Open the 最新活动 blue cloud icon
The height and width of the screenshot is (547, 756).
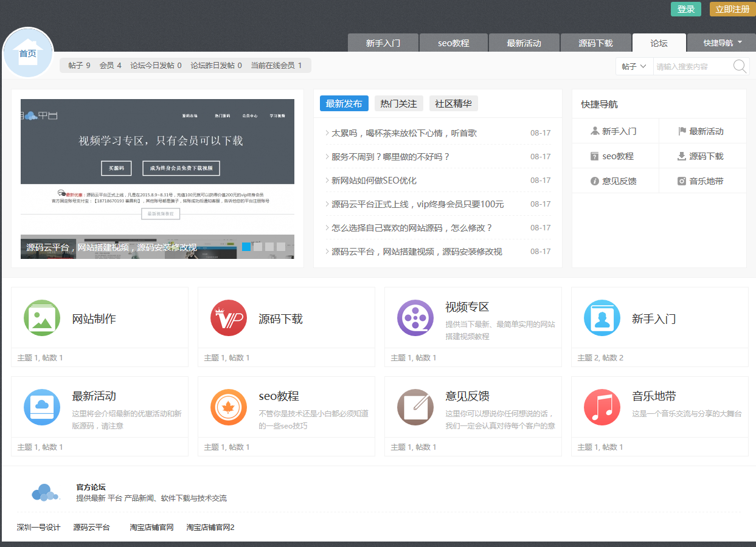(x=42, y=407)
